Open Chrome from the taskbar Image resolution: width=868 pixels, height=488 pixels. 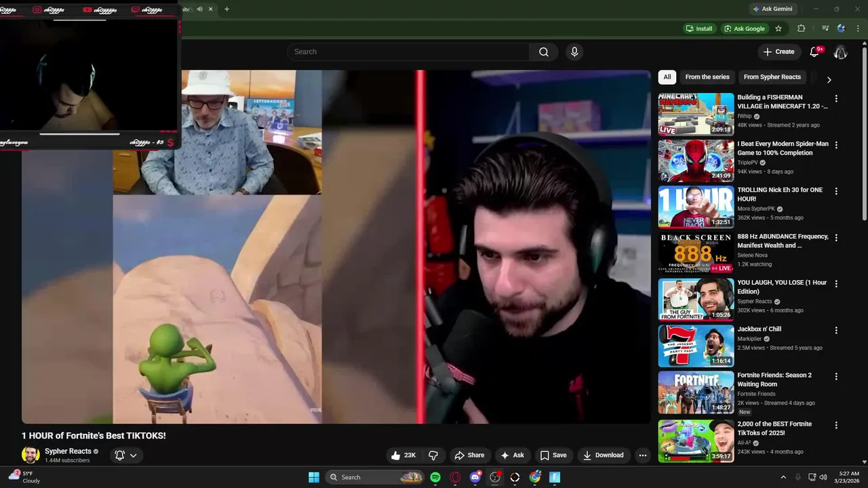(535, 477)
